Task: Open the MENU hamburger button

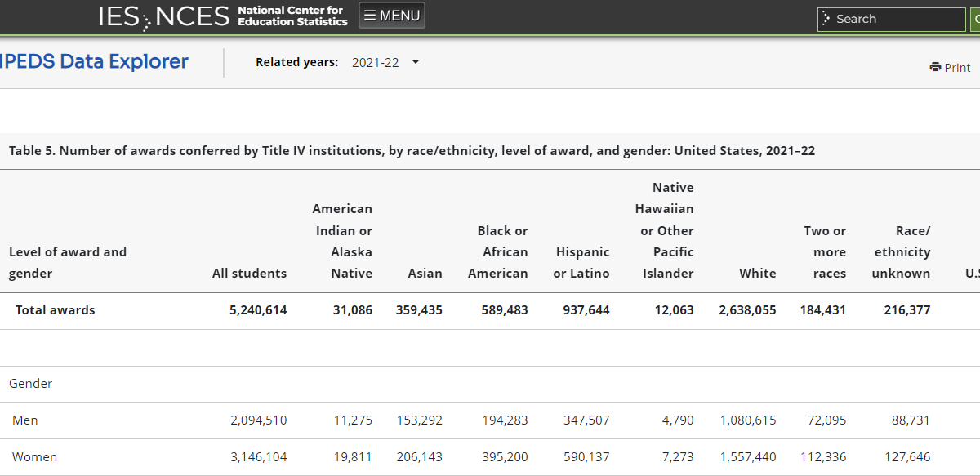Action: [392, 16]
